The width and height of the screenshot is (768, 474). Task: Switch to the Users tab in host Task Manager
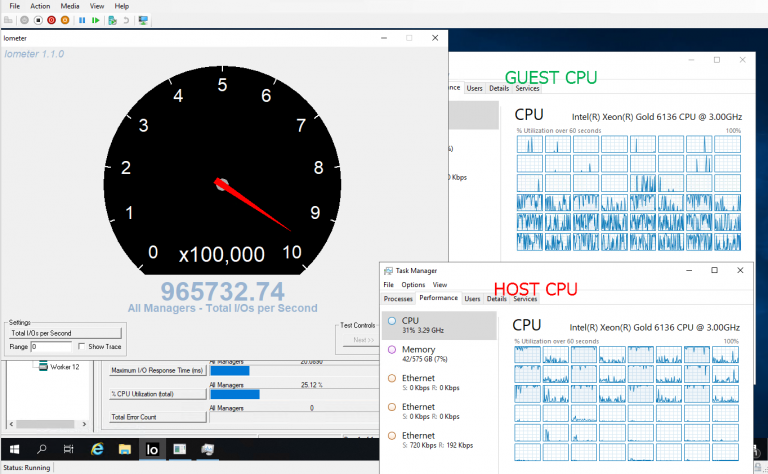(x=472, y=299)
